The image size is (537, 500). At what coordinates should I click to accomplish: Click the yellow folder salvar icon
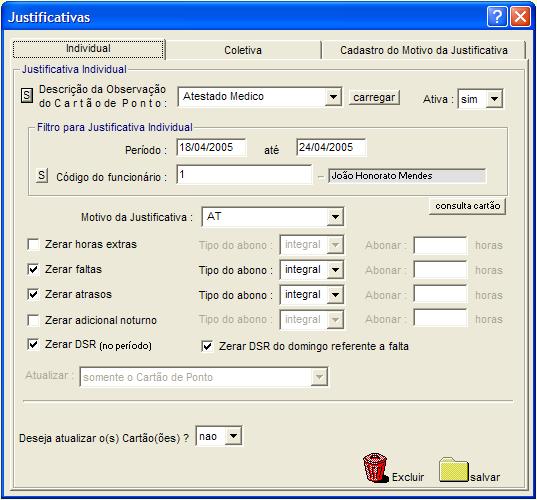[x=453, y=470]
